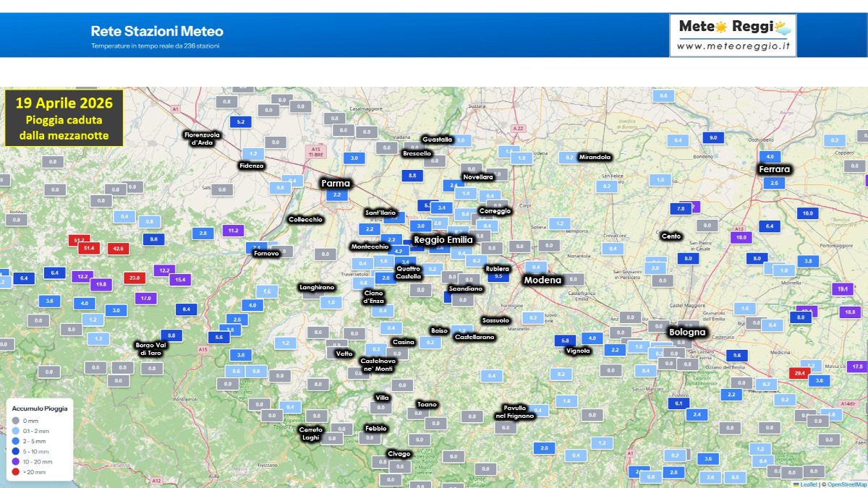Open the OpenStreetMap attribution link
Image resolution: width=868 pixels, height=488 pixels.
(846, 484)
